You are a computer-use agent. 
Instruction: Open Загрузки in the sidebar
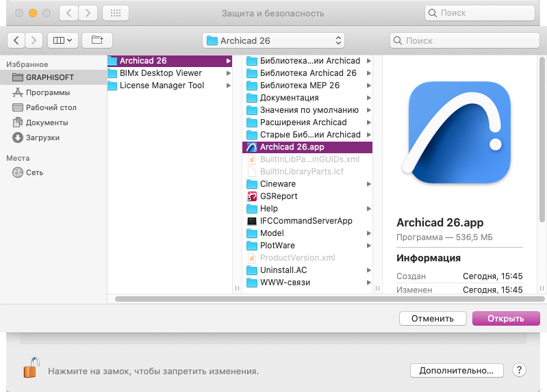53,138
